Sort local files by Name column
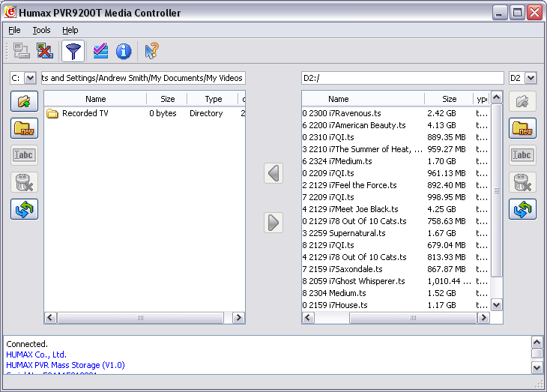Viewport: 547px width, 392px height. (x=96, y=99)
